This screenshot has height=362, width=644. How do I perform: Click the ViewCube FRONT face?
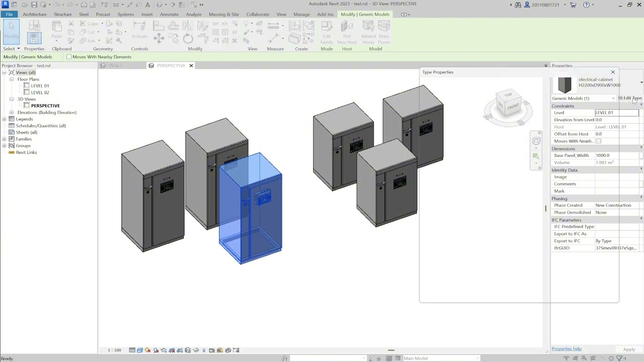[x=513, y=107]
